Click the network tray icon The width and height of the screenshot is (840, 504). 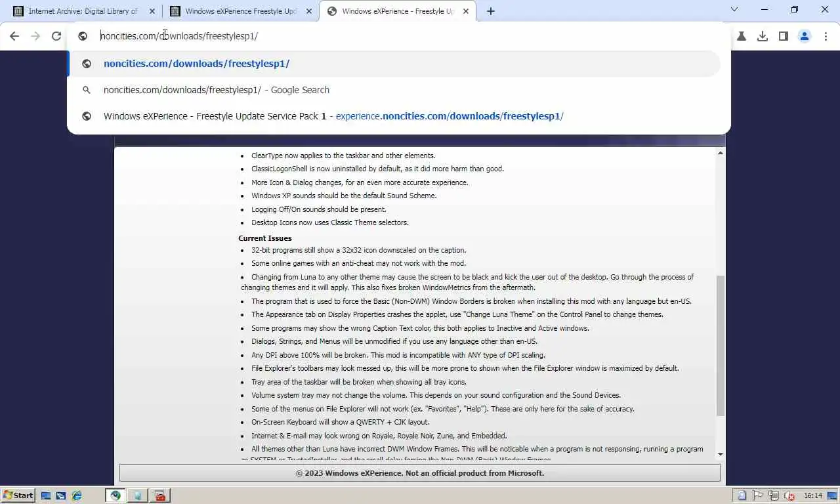(774, 495)
